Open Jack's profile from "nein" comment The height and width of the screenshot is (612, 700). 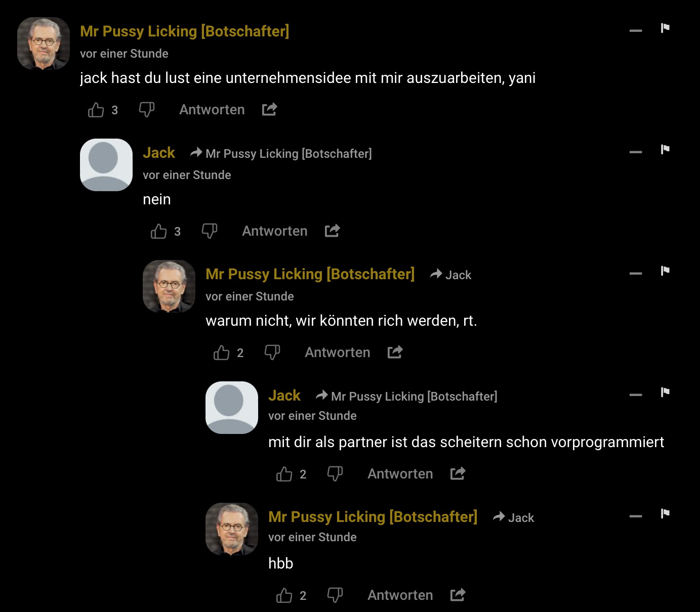point(158,153)
